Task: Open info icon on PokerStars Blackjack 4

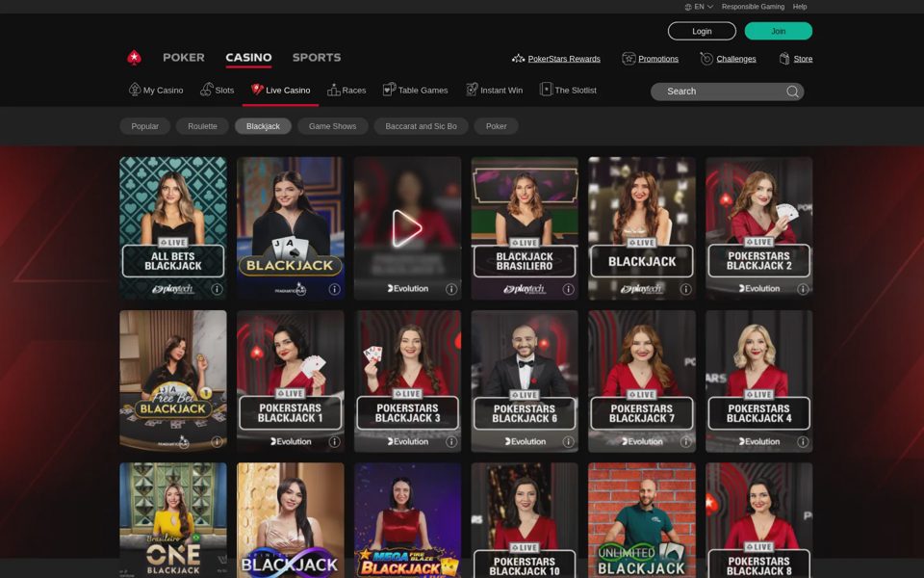Action: 803,442
